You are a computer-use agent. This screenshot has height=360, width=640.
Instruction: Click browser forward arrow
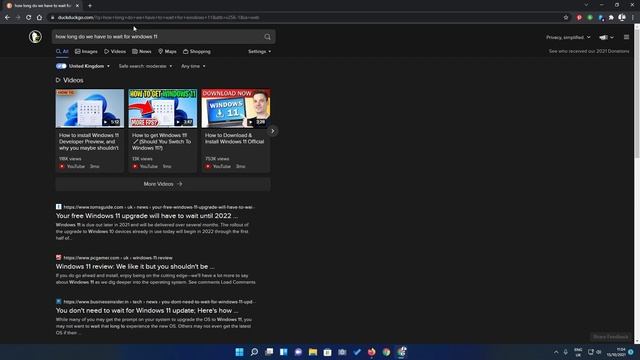click(x=18, y=18)
